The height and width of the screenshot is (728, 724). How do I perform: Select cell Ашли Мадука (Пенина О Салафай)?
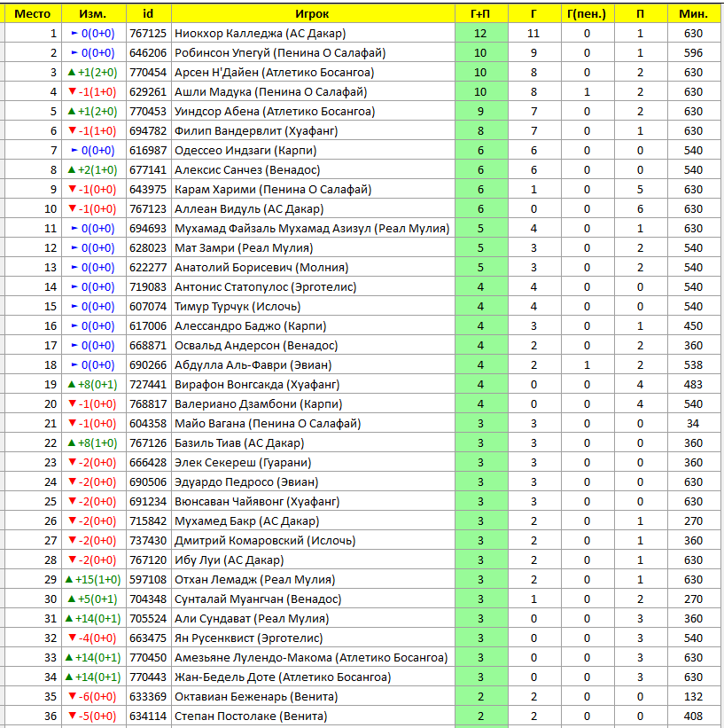pyautogui.click(x=313, y=92)
